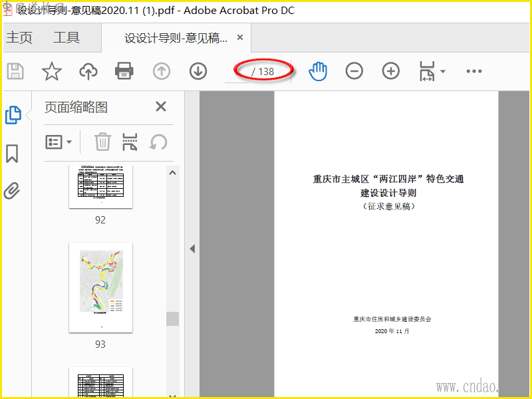The width and height of the screenshot is (532, 399).
Task: Collapse navigation pane with arrow
Action: coord(192,249)
